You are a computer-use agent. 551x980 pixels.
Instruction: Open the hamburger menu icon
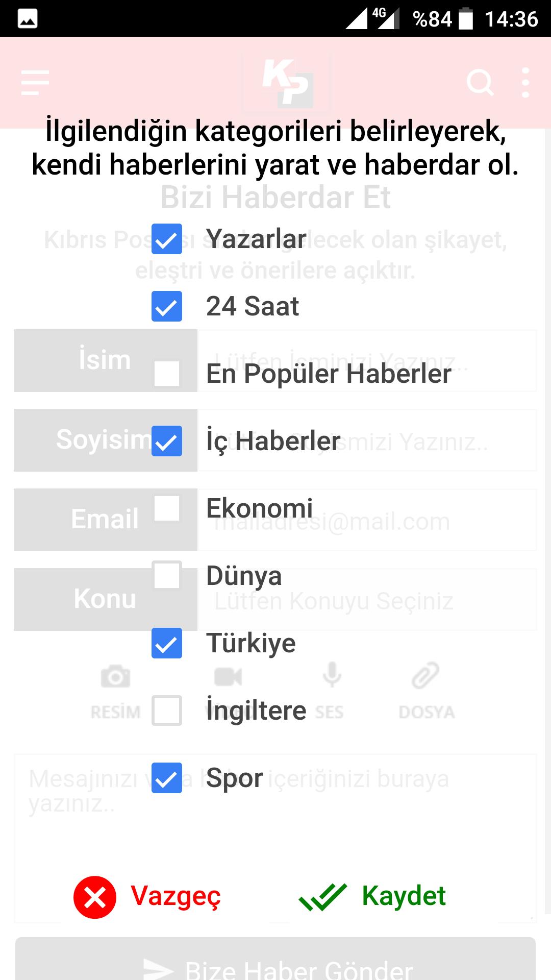(35, 83)
